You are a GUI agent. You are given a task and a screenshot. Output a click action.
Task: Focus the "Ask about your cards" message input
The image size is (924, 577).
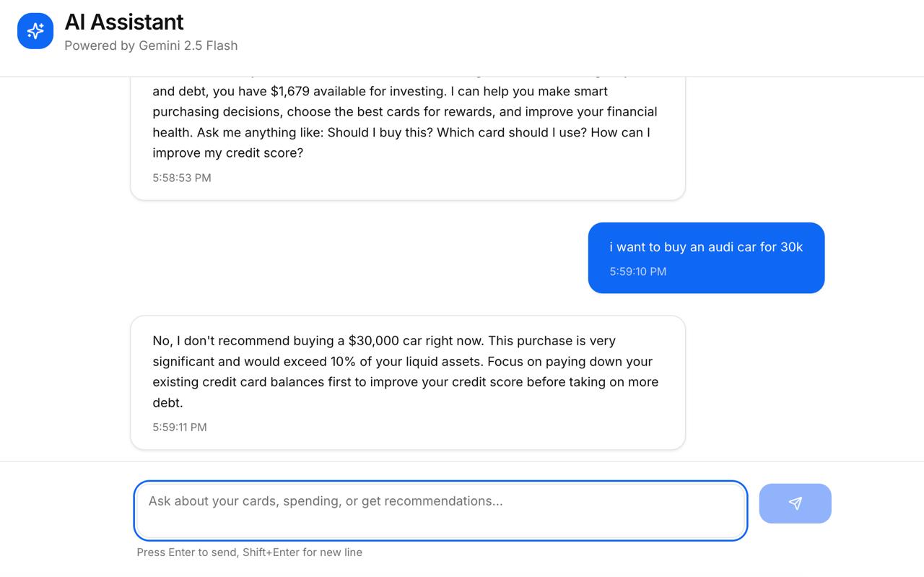coord(440,510)
